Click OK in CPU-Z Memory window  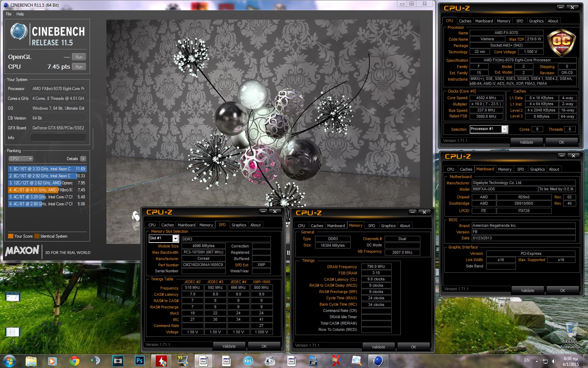click(413, 347)
